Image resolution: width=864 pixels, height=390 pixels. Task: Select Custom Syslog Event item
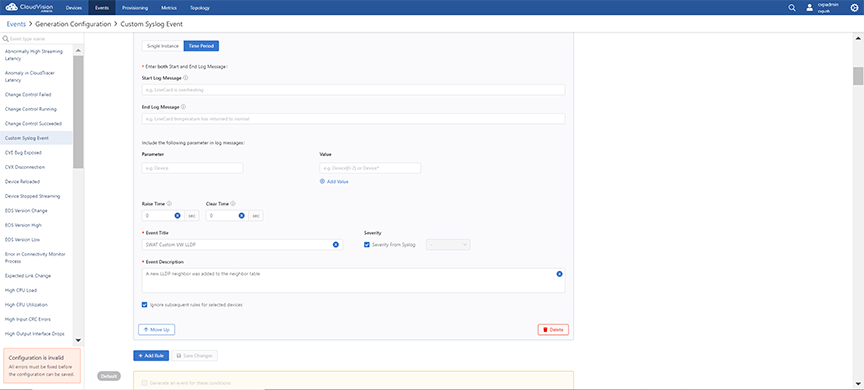[x=36, y=138]
